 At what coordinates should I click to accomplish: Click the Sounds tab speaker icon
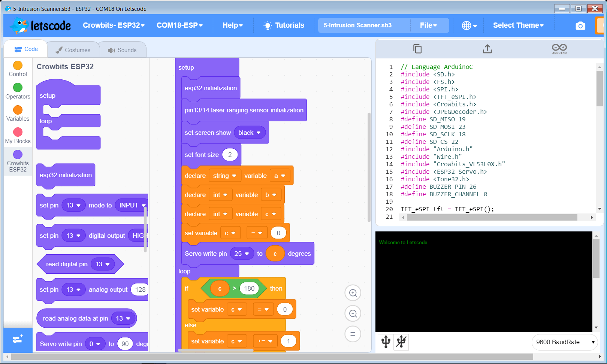coord(111,50)
